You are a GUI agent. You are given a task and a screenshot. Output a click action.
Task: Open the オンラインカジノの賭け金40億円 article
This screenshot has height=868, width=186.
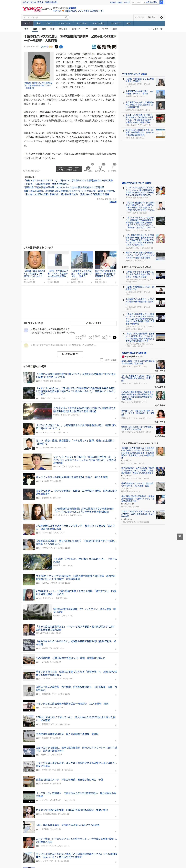(x=72, y=477)
